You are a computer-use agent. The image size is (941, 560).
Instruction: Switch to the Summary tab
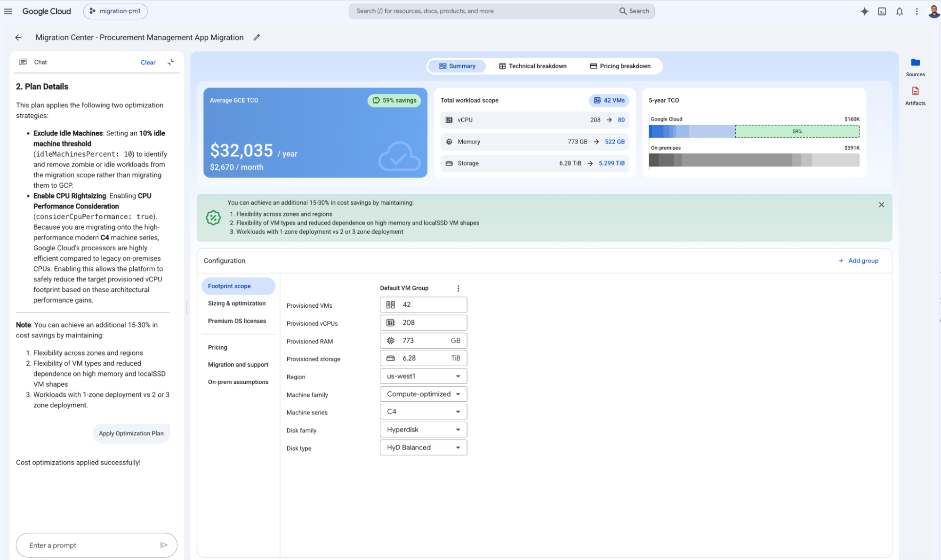click(x=457, y=66)
